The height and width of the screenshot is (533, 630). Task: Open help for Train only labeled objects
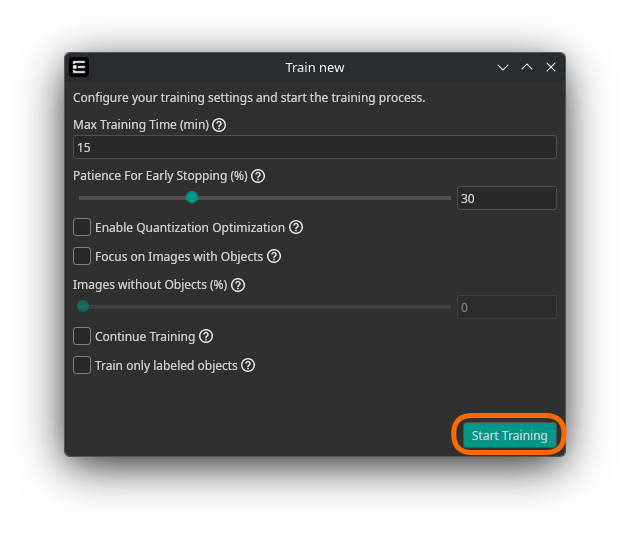click(248, 366)
